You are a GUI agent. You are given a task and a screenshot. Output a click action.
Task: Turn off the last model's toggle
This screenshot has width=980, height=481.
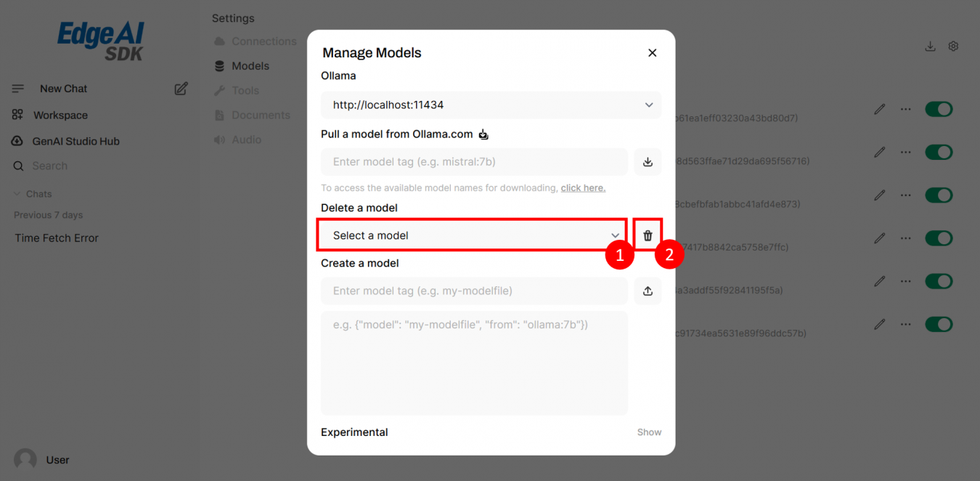pos(938,324)
